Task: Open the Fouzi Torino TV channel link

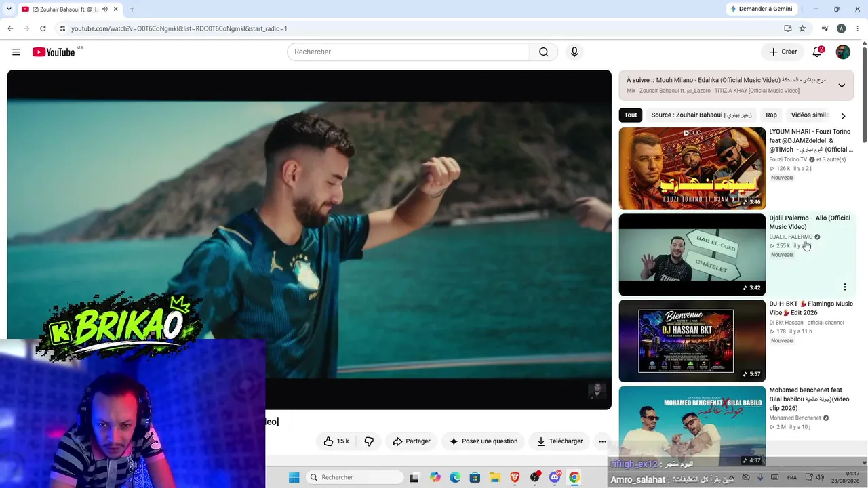Action: pyautogui.click(x=788, y=159)
